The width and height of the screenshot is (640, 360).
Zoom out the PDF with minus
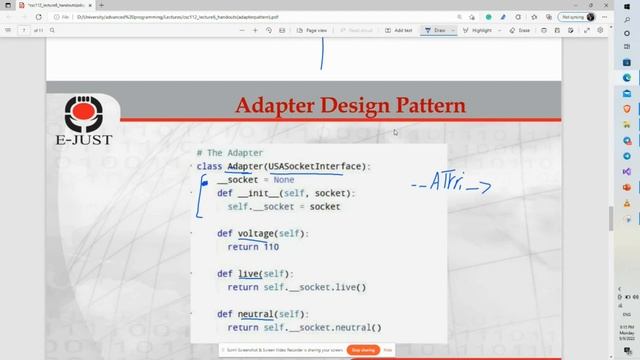click(242, 30)
